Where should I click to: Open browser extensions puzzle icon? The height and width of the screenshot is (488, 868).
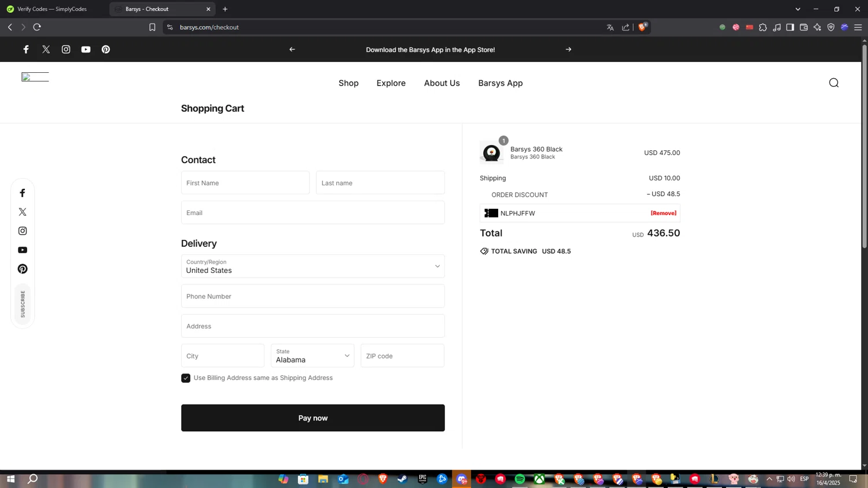click(x=763, y=27)
